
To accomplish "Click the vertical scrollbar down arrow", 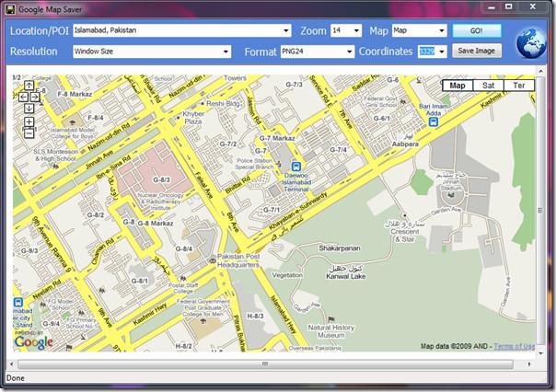I will pyautogui.click(x=540, y=353).
